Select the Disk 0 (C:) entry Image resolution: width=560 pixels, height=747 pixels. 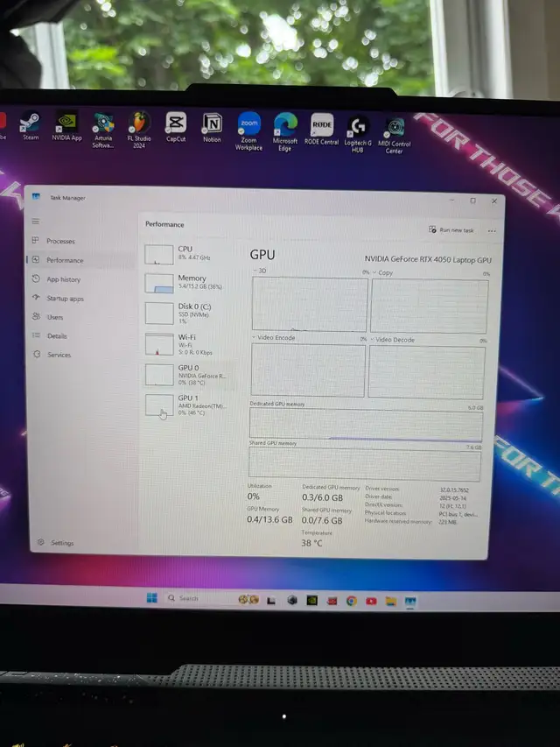coord(190,313)
